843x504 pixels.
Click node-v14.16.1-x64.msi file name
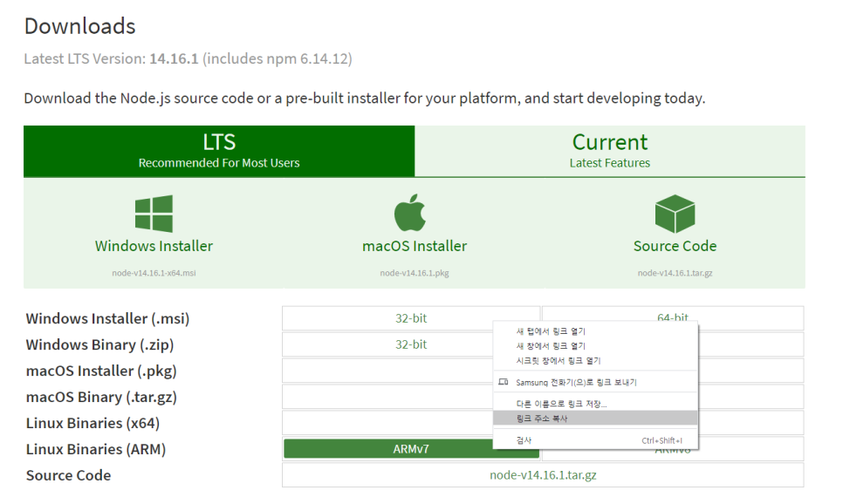[x=154, y=273]
